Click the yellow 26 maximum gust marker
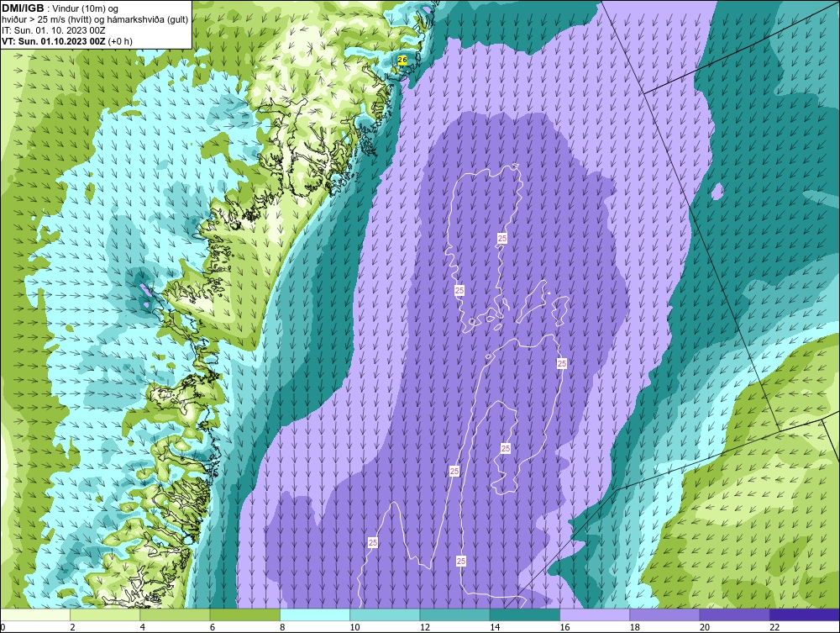840x633 pixels. pos(402,61)
